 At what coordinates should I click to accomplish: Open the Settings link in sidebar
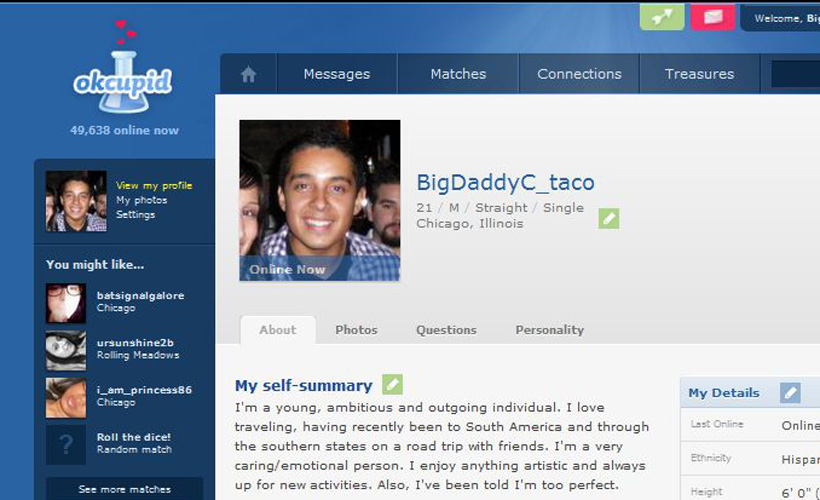(135, 214)
